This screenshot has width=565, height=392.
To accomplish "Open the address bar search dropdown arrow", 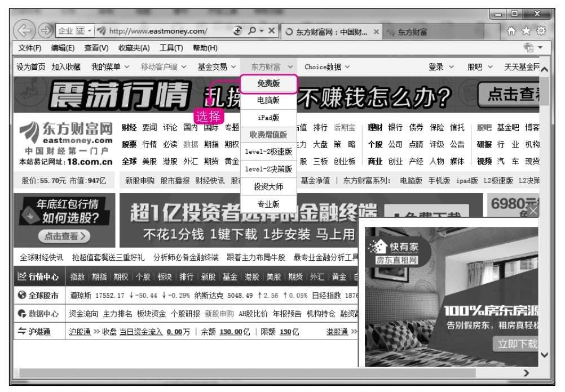I will pyautogui.click(x=262, y=31).
